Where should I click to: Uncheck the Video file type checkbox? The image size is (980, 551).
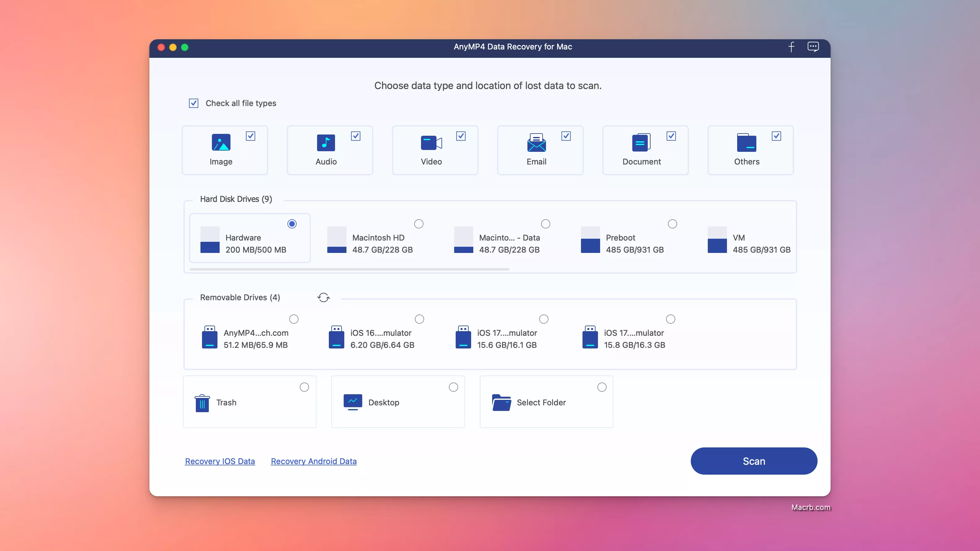[461, 136]
